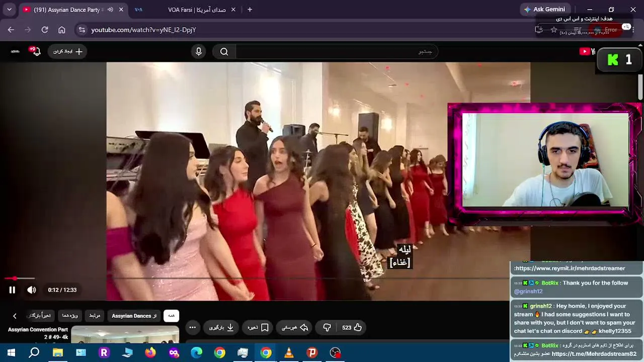Click the YouTube search field
Viewport: 644px width, 362px height.
[337, 51]
